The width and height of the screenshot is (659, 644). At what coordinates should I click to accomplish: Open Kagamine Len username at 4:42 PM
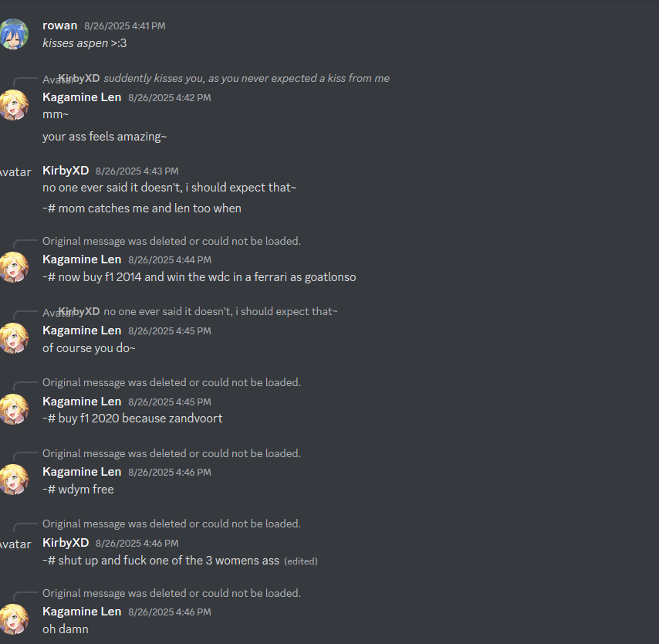click(82, 97)
